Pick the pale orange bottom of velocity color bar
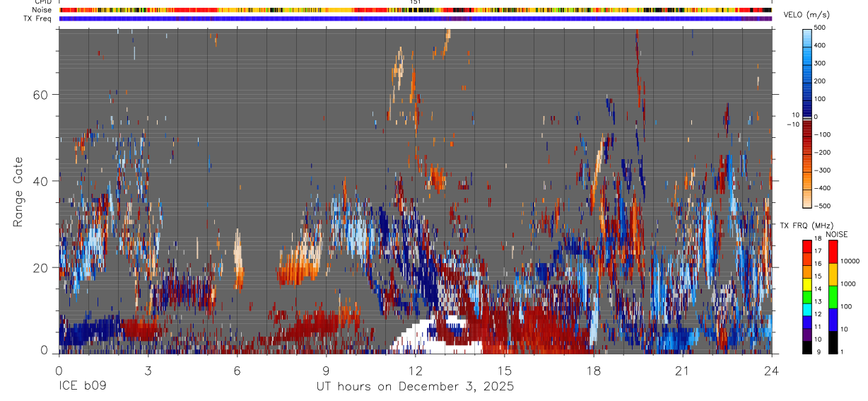Image resolution: width=868 pixels, height=401 pixels. pyautogui.click(x=807, y=199)
